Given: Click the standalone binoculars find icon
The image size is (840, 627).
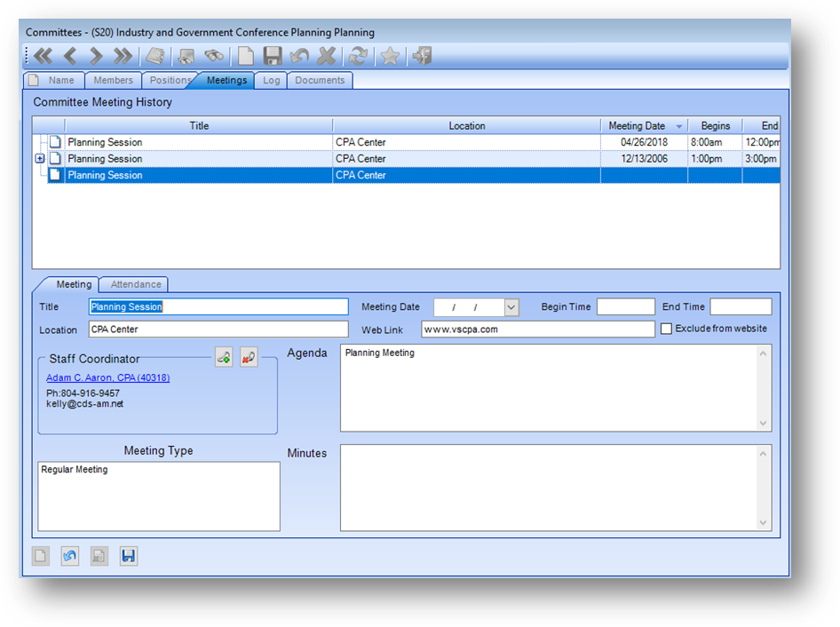Looking at the screenshot, I should 214,56.
